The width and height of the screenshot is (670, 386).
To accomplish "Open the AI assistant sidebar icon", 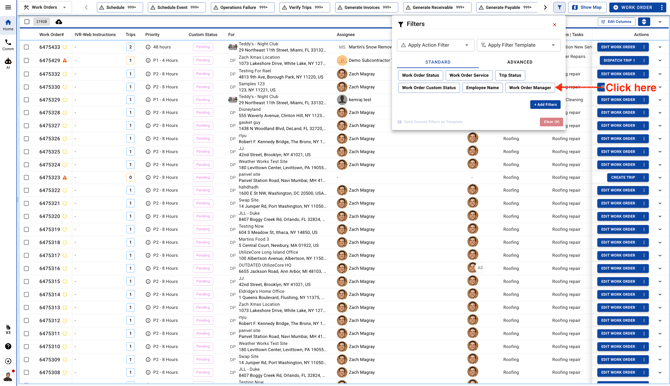I will [x=8, y=63].
